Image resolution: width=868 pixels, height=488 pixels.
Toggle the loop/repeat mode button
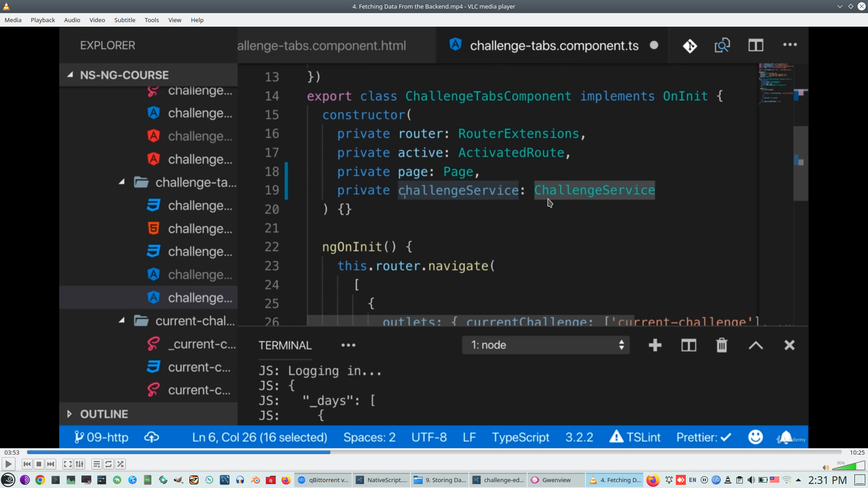tap(108, 464)
